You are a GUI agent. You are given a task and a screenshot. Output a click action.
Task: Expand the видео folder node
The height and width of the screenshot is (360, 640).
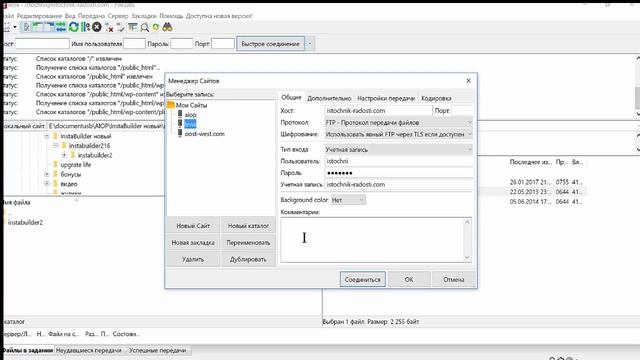pyautogui.click(x=47, y=184)
